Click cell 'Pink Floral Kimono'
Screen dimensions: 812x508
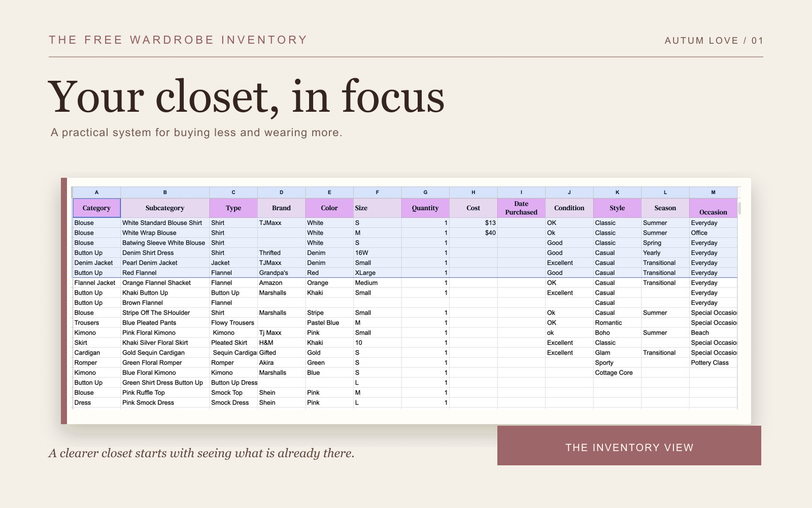point(165,333)
